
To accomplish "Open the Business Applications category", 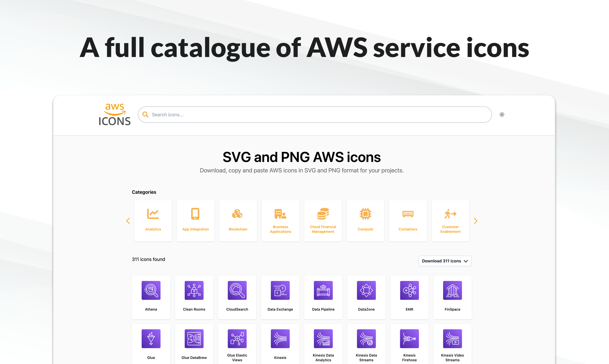I will (x=281, y=221).
